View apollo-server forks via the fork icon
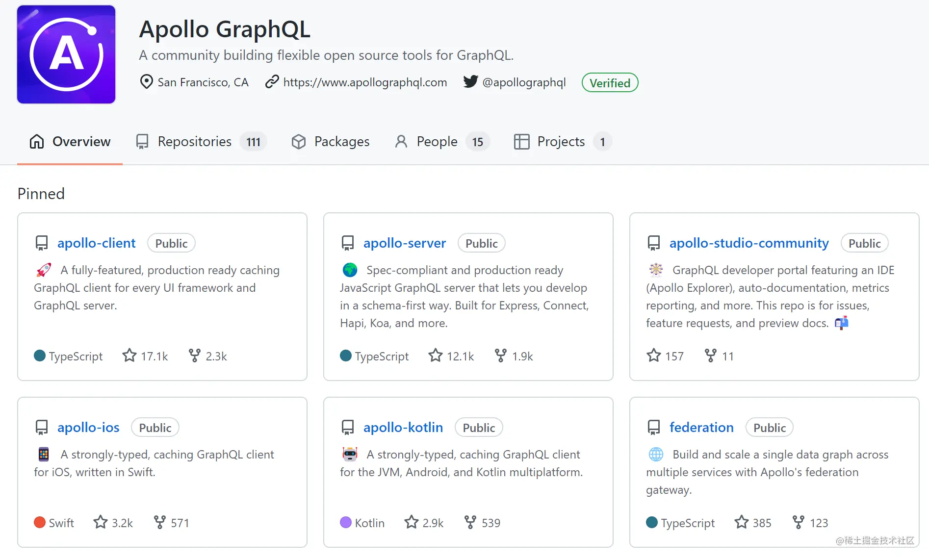Image resolution: width=929 pixels, height=560 pixels. 501,356
